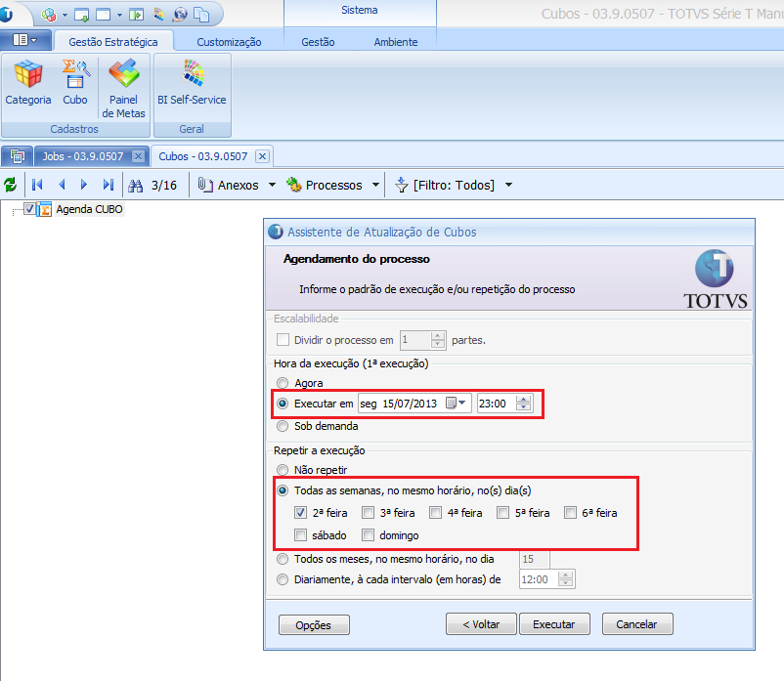Select Não repetir radio option
The image size is (784, 681).
click(x=283, y=470)
